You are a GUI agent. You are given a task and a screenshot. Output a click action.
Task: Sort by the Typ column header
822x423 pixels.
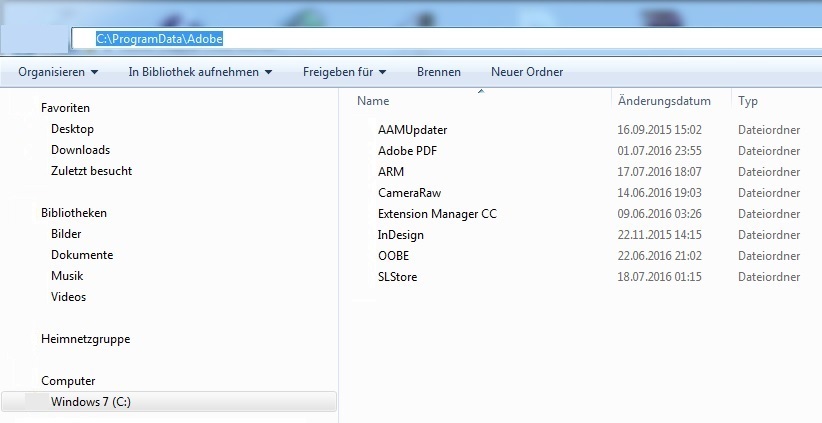[748, 101]
